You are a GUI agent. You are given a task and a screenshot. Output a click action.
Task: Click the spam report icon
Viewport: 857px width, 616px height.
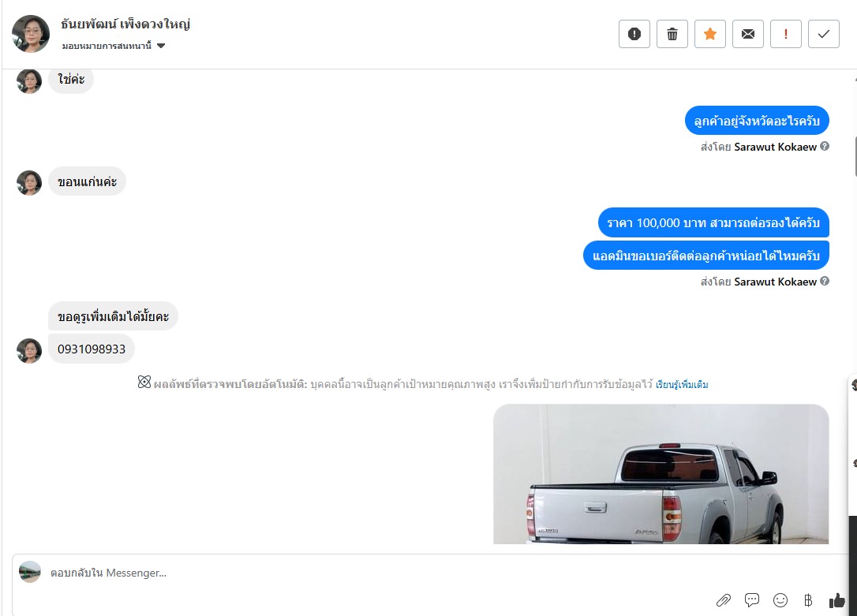pos(634,34)
